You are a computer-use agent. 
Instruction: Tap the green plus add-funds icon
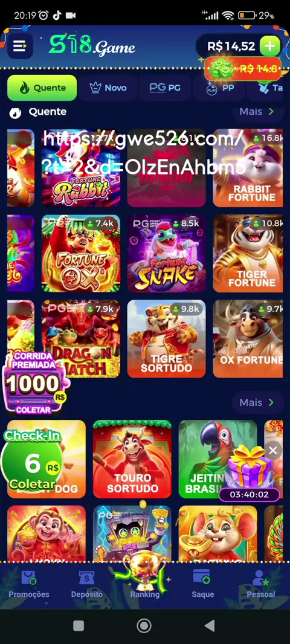tap(269, 46)
